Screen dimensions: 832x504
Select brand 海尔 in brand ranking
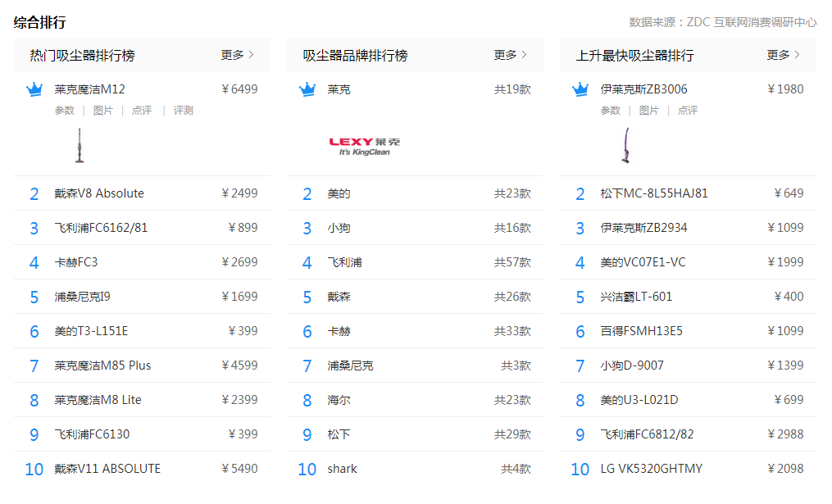pos(339,400)
